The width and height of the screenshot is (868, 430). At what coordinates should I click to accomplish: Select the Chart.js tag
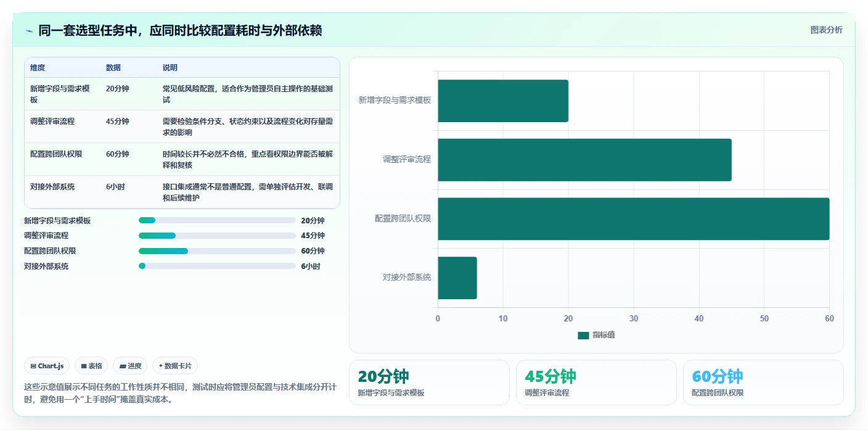(x=47, y=366)
